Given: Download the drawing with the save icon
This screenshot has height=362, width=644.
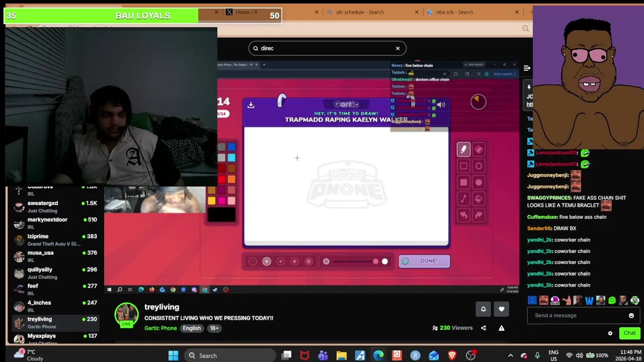Looking at the screenshot, I should pos(251,105).
